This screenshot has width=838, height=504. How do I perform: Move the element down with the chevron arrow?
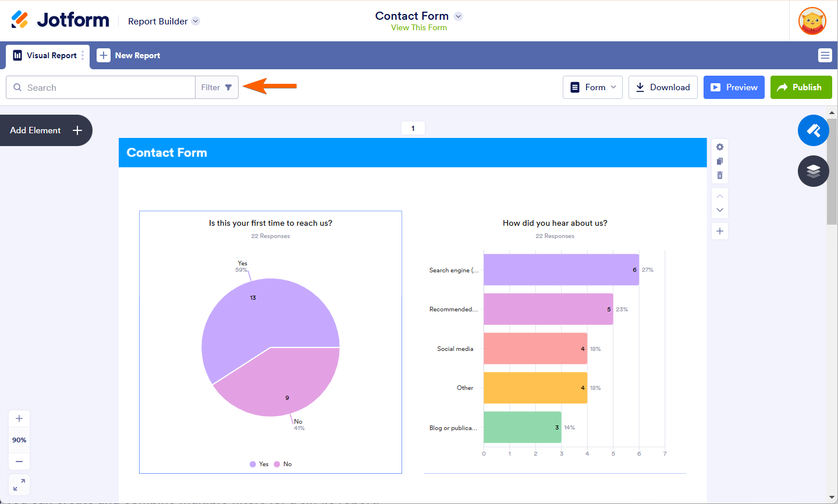pos(720,210)
